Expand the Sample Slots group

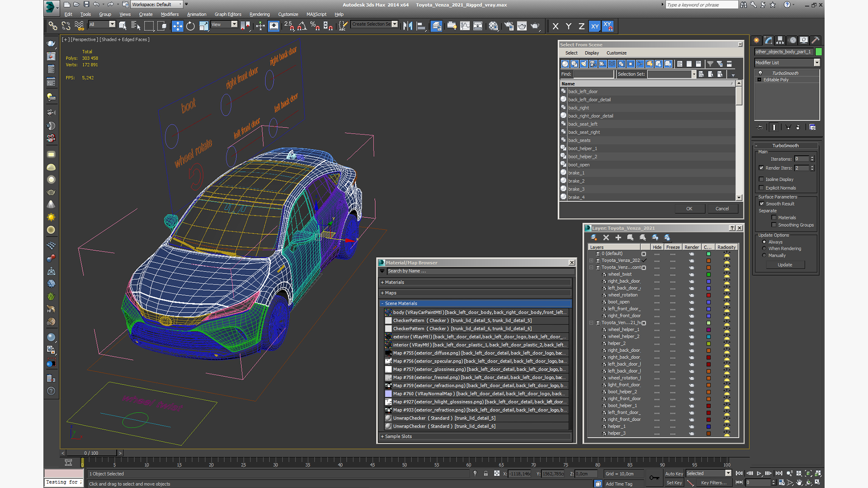coord(475,436)
